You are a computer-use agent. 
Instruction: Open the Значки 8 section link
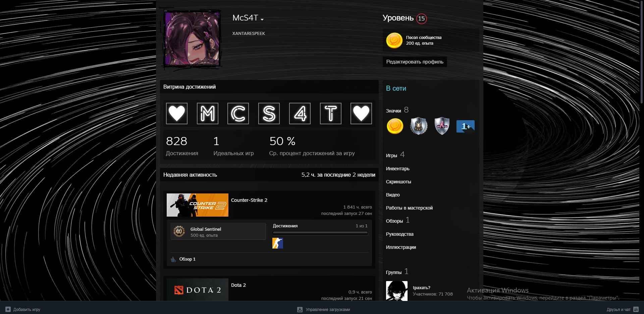tap(397, 110)
